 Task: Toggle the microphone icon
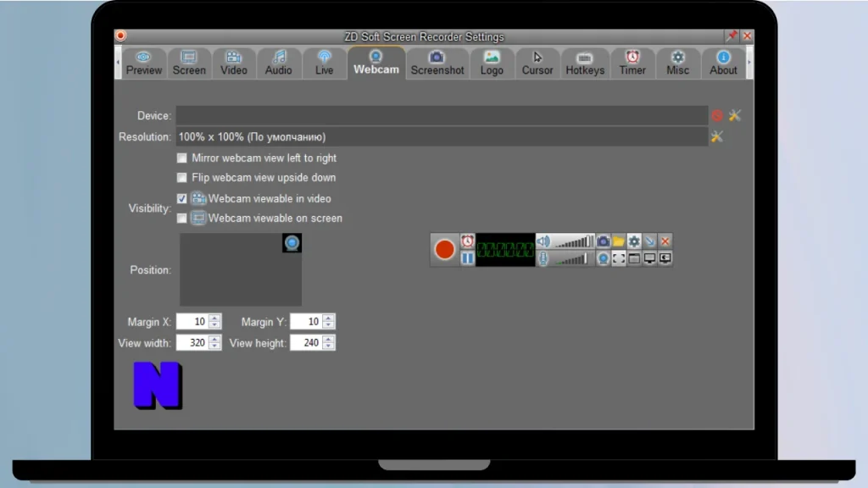[543, 258]
